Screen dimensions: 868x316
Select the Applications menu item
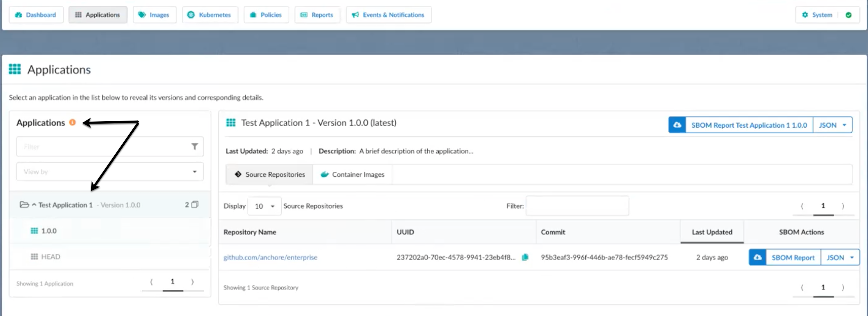pos(98,14)
